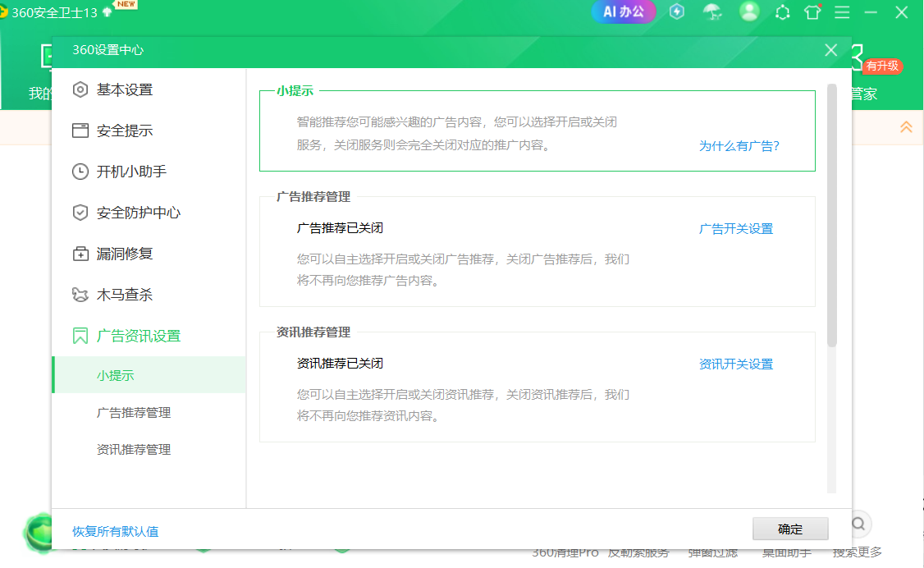Viewport: 924px width, 568px height.
Task: Click the 漏洞修复 patch icon
Action: point(80,254)
